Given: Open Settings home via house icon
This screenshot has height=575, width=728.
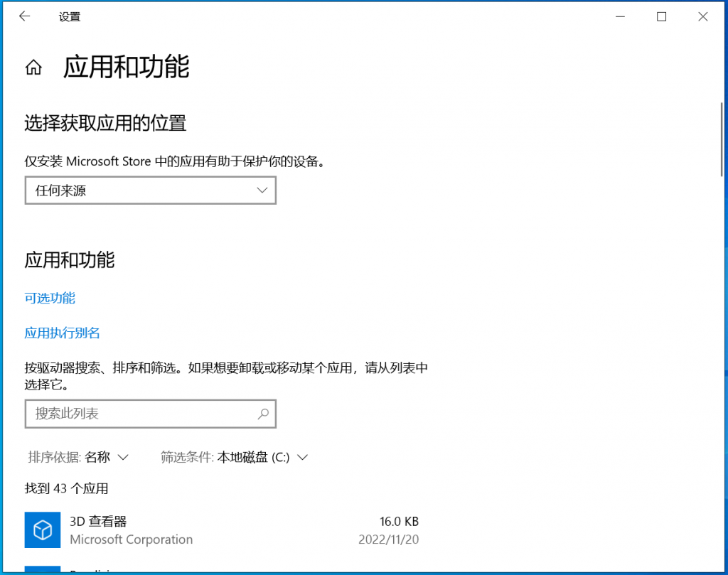Looking at the screenshot, I should (33, 68).
